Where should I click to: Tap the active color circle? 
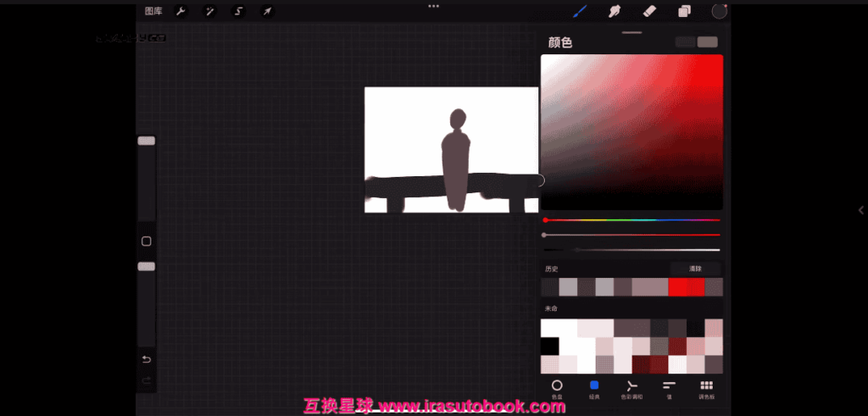pyautogui.click(x=719, y=11)
